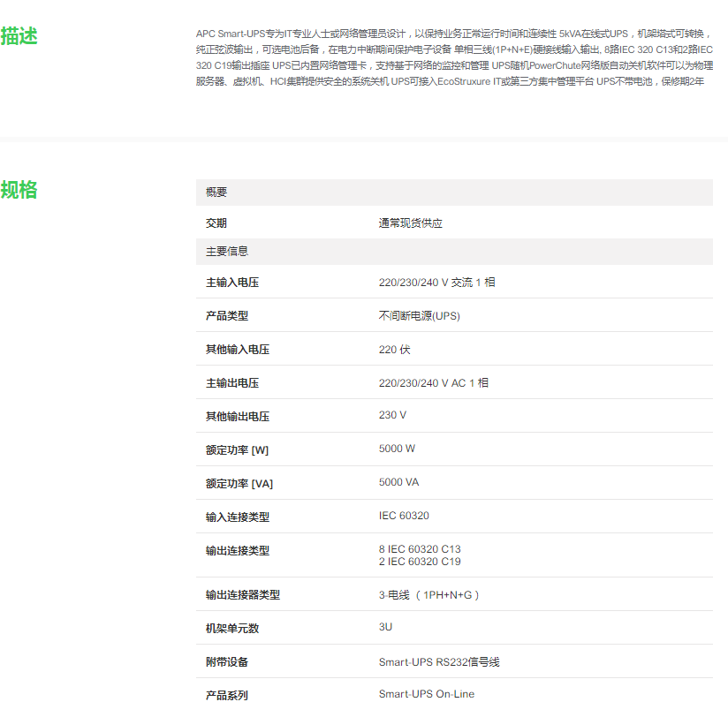Select the 5000 VA rated power value

(398, 482)
